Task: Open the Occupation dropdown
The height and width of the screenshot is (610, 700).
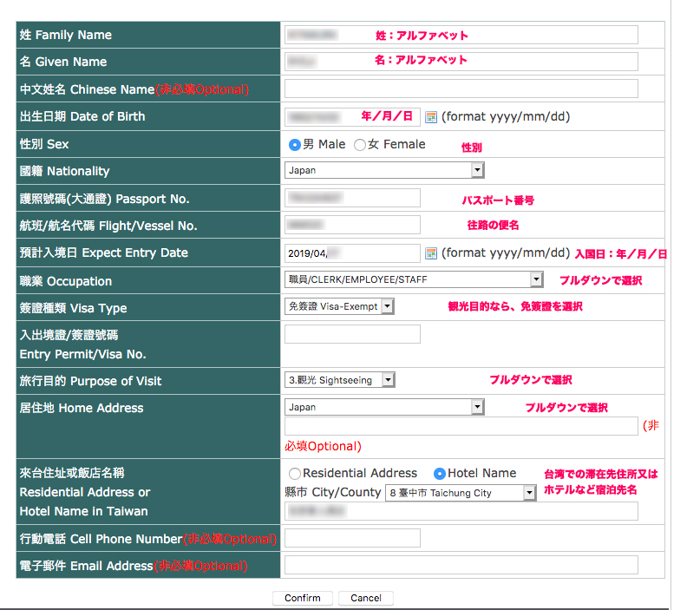Action: pyautogui.click(x=413, y=279)
